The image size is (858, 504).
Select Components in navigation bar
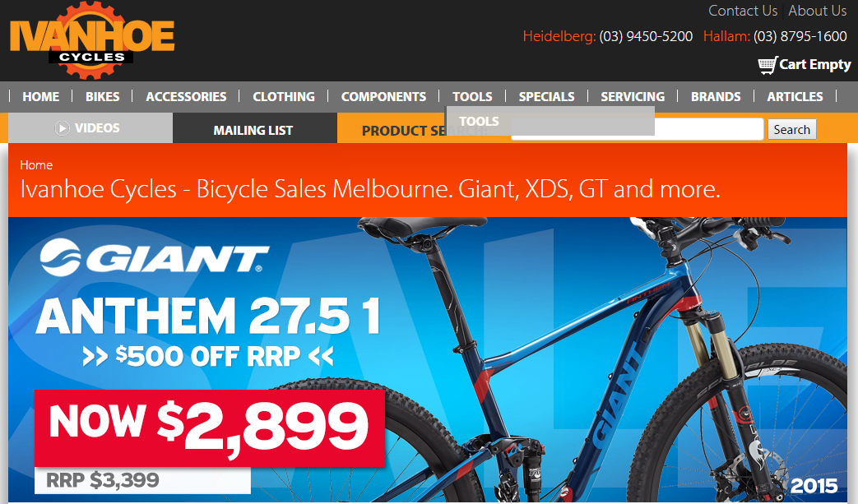(383, 97)
